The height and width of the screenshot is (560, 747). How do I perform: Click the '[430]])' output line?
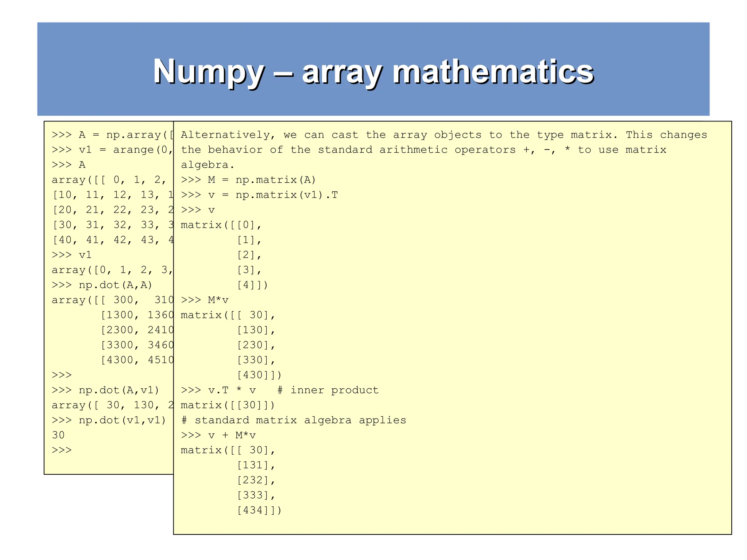coord(259,375)
